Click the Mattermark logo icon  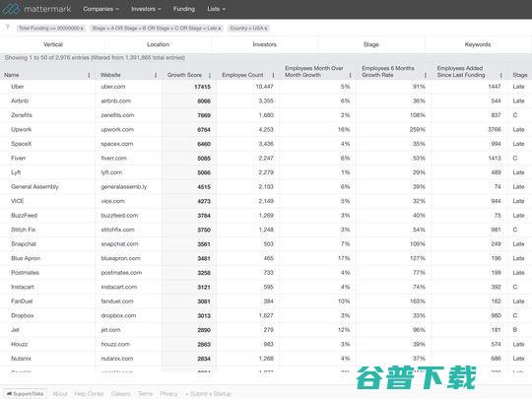click(11, 9)
